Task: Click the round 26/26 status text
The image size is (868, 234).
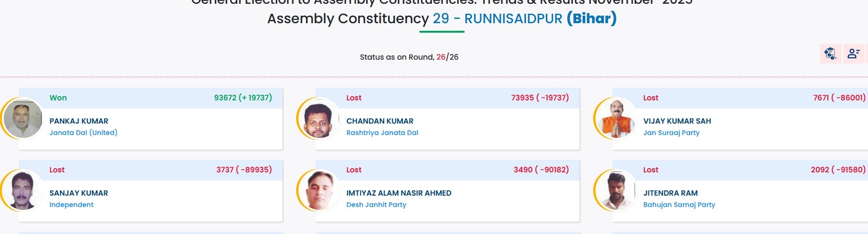Action: point(409,57)
